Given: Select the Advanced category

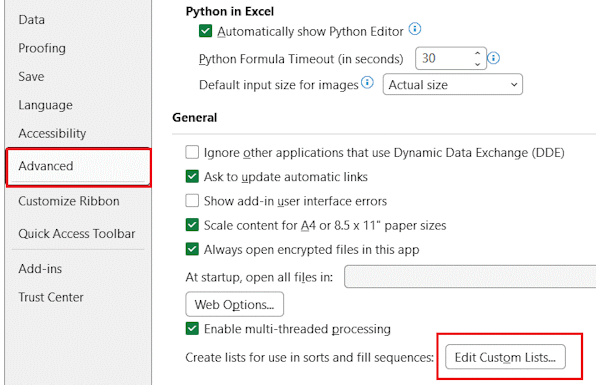Looking at the screenshot, I should click(x=79, y=166).
